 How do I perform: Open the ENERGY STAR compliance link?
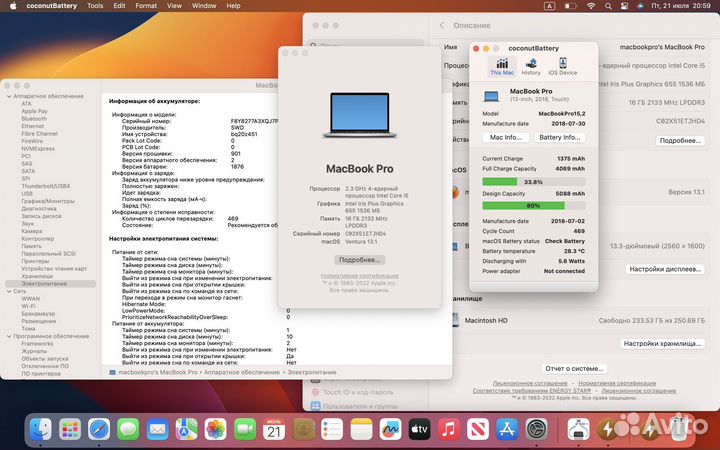pos(532,391)
